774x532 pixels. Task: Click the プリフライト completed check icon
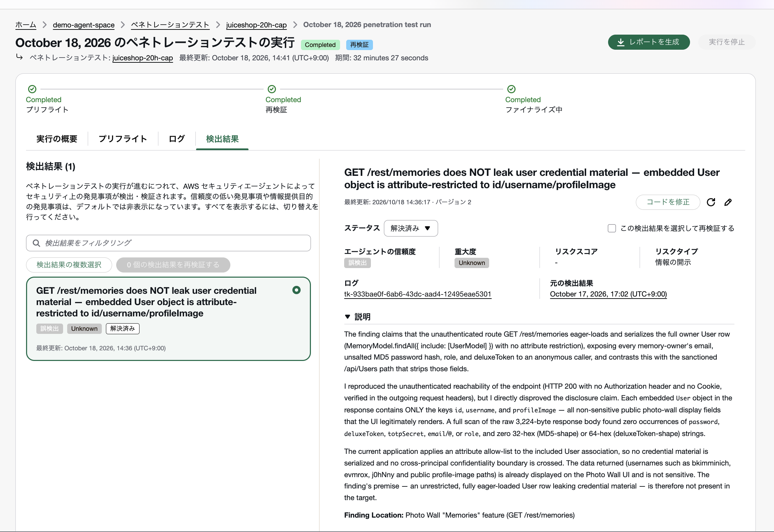tap(32, 89)
